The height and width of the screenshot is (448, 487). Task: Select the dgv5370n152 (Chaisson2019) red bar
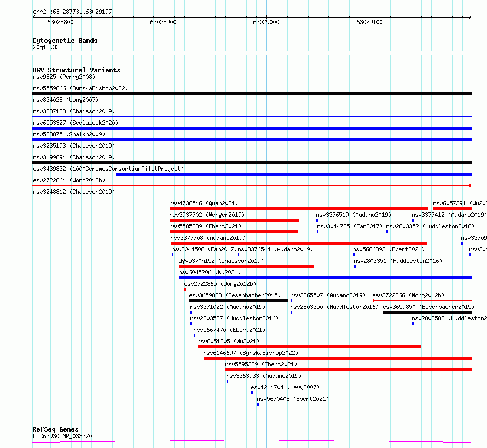click(x=246, y=266)
